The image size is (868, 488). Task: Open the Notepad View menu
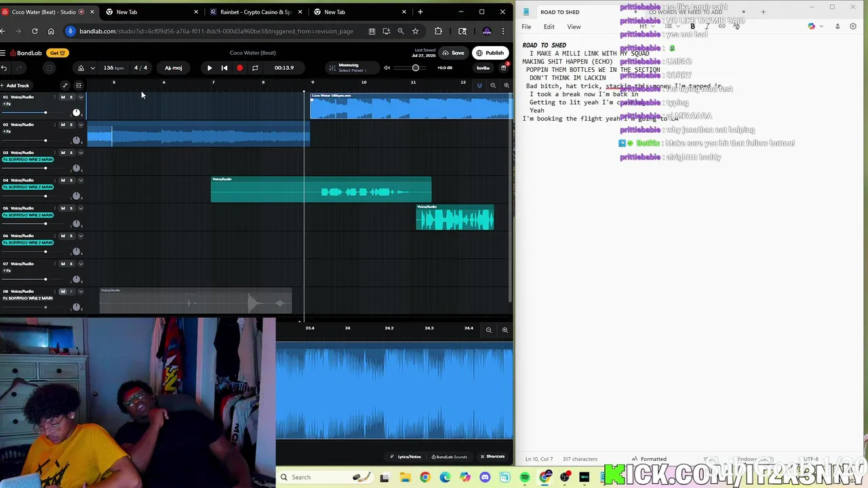574,26
